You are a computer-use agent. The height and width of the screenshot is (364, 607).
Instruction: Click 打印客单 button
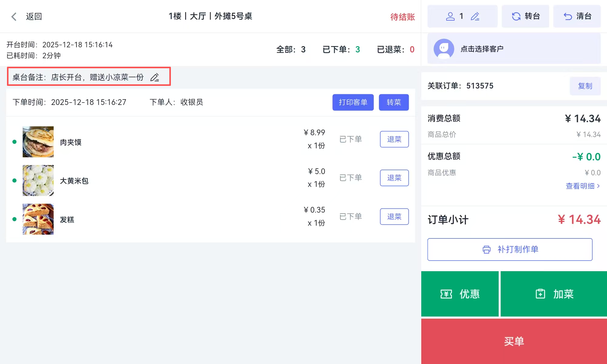tap(353, 102)
